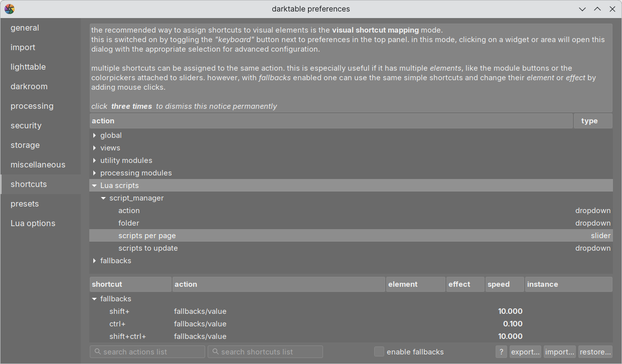Image resolution: width=622 pixels, height=364 pixels.
Task: Click the instance column header
Action: [x=569, y=284]
